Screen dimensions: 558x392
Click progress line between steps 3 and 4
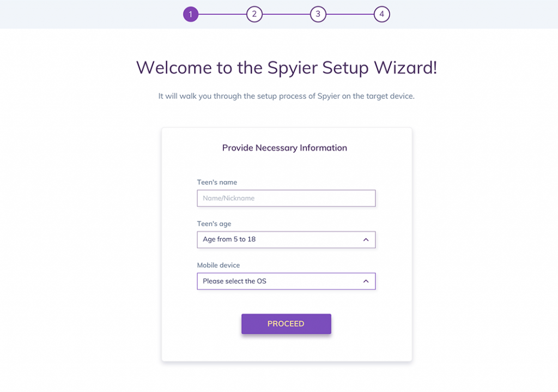(350, 14)
